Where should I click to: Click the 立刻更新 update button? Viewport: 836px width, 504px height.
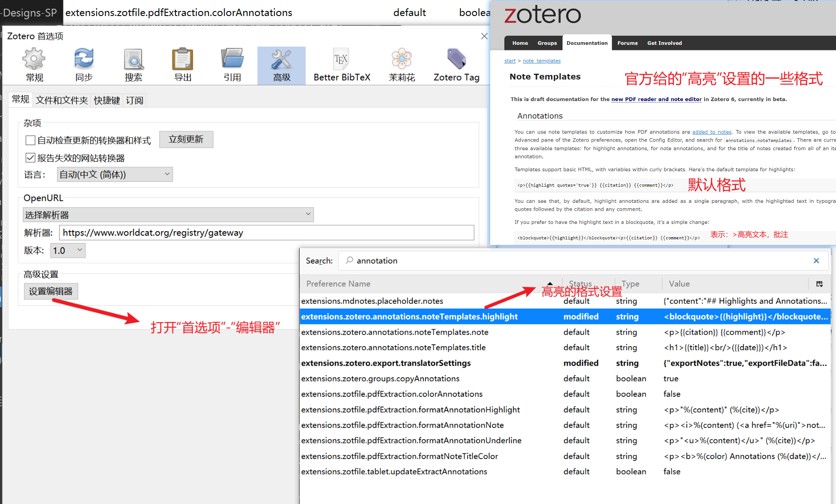186,139
